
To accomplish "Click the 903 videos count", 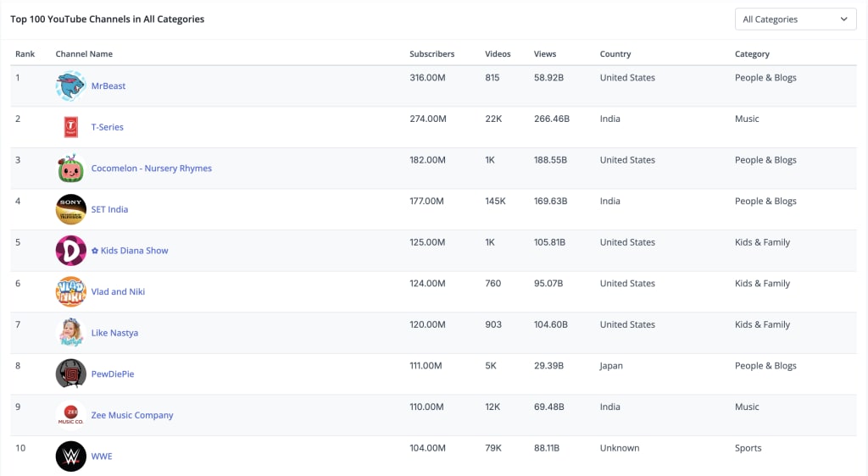I will point(493,324).
